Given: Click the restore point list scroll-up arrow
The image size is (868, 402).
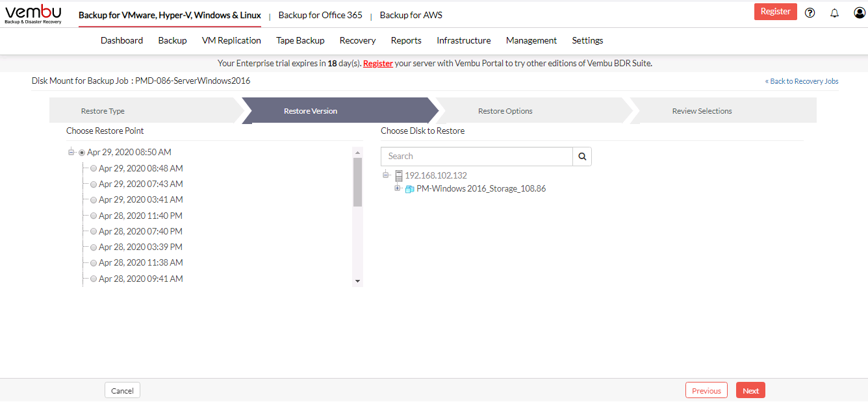Looking at the screenshot, I should 357,153.
